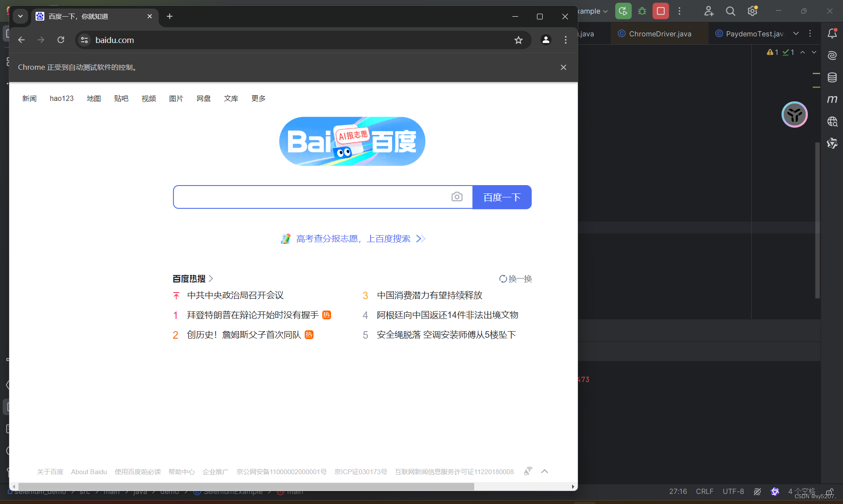Click the accessibility icon in the Baidu footer

(x=528, y=471)
